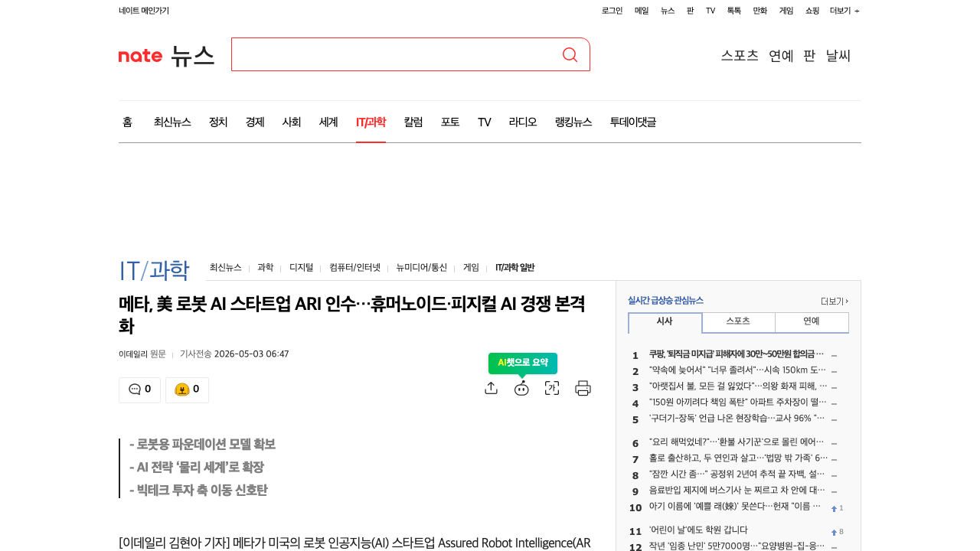Go to 스포츠 header link
This screenshot has width=980, height=551.
tap(740, 55)
